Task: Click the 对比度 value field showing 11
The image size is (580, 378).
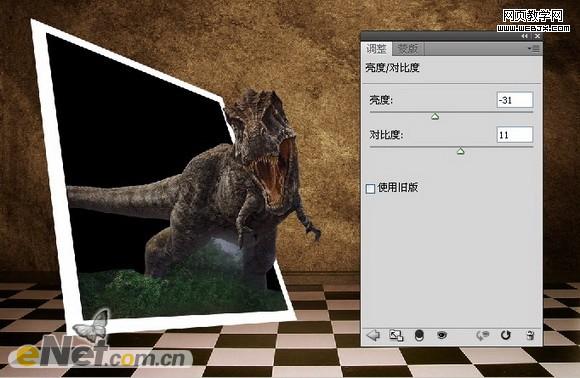Action: click(x=515, y=135)
